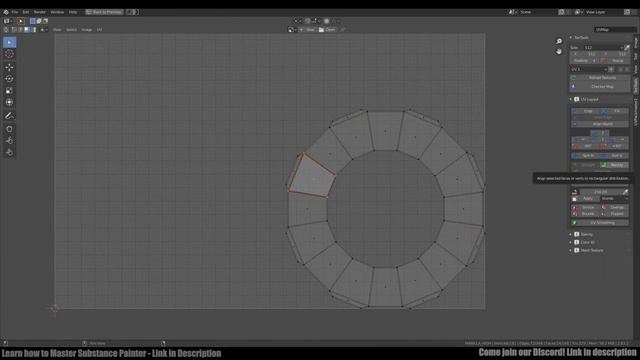Image resolution: width=640 pixels, height=360 pixels.
Task: Click the Reload Textures button
Action: (600, 78)
